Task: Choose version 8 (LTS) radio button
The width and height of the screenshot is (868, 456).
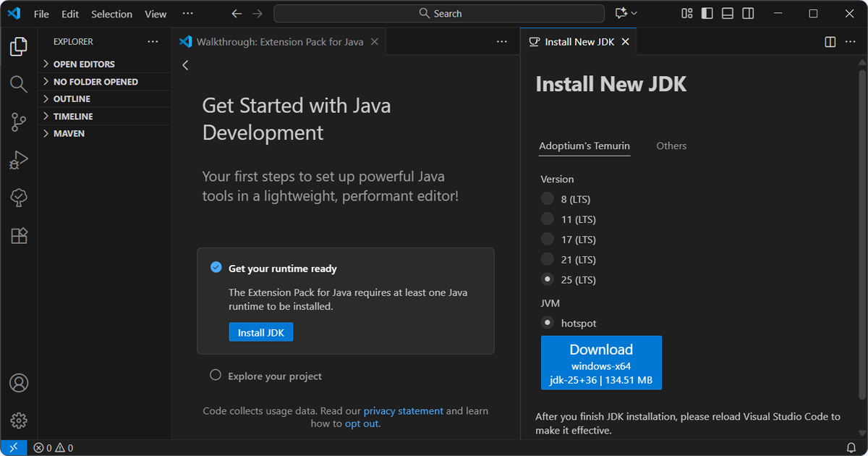Action: (x=548, y=199)
